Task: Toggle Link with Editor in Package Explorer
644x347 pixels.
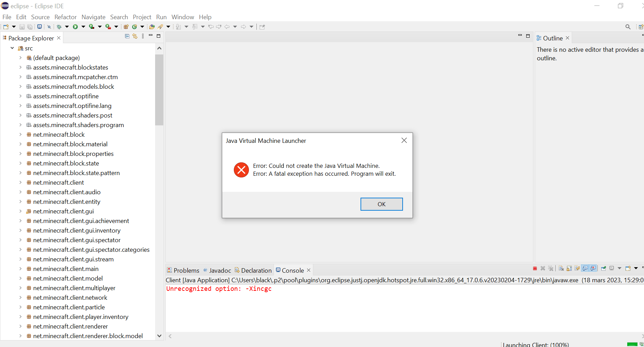Action: (135, 36)
